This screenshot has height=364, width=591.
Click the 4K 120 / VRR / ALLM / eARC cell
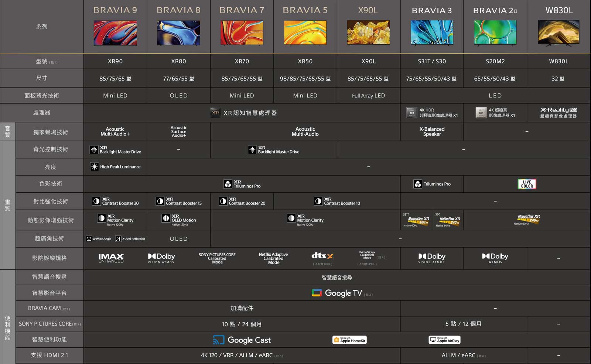(x=242, y=355)
